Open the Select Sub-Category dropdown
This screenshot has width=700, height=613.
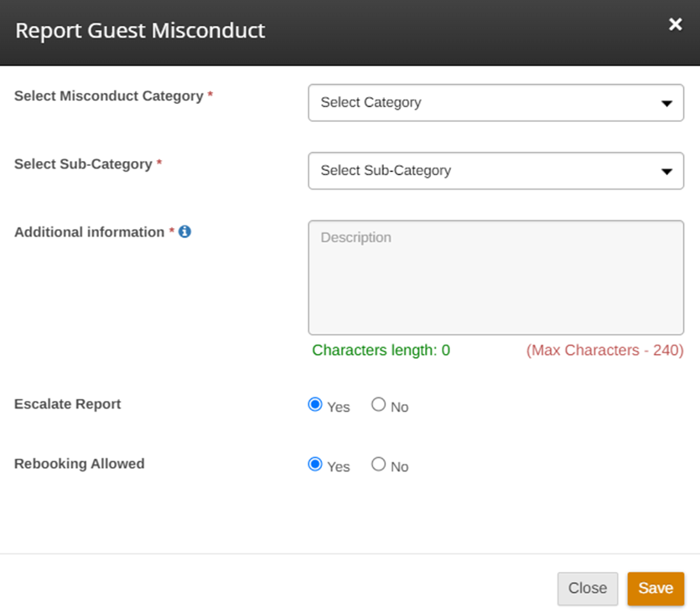pyautogui.click(x=495, y=171)
